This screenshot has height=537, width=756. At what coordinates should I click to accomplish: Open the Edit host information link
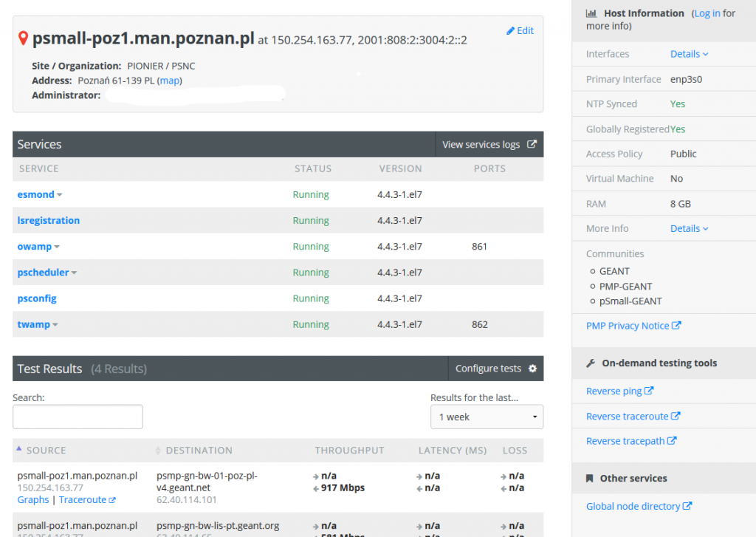[520, 31]
